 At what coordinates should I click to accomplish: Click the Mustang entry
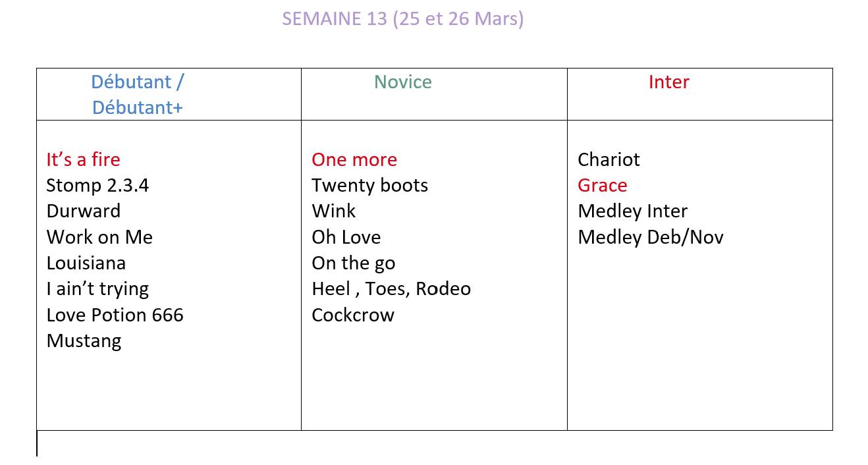pyautogui.click(x=84, y=341)
